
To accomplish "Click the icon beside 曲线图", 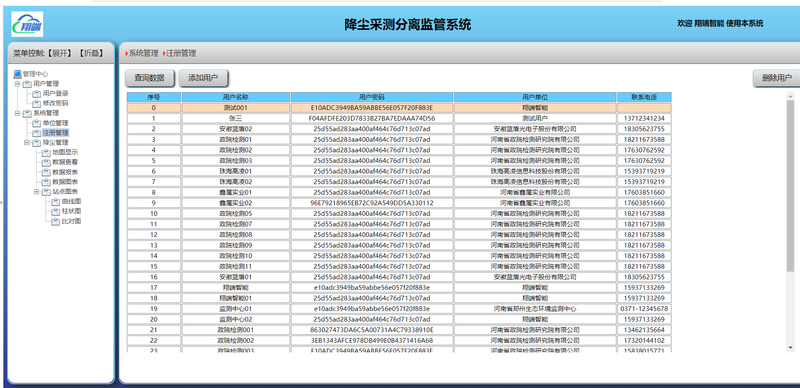I will pyautogui.click(x=56, y=201).
